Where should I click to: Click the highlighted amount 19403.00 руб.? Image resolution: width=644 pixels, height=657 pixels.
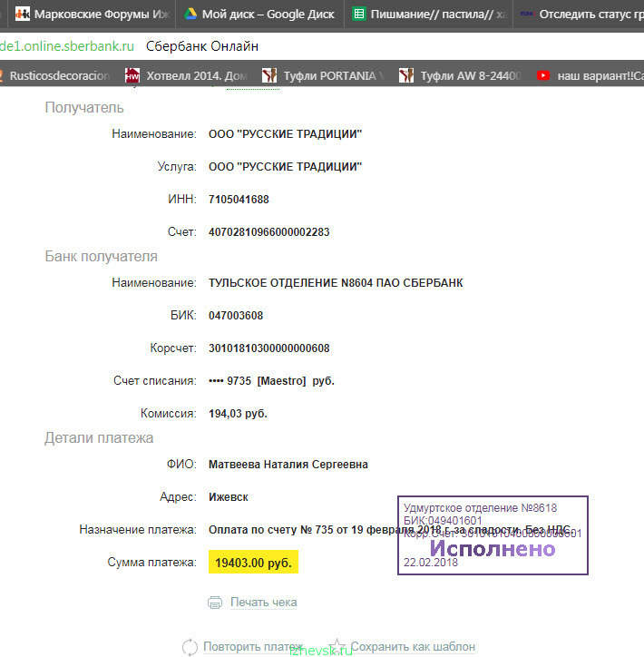(x=253, y=563)
